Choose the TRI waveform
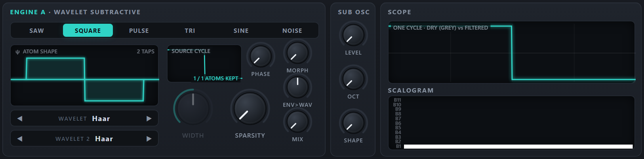The width and height of the screenshot is (644, 159). click(190, 30)
